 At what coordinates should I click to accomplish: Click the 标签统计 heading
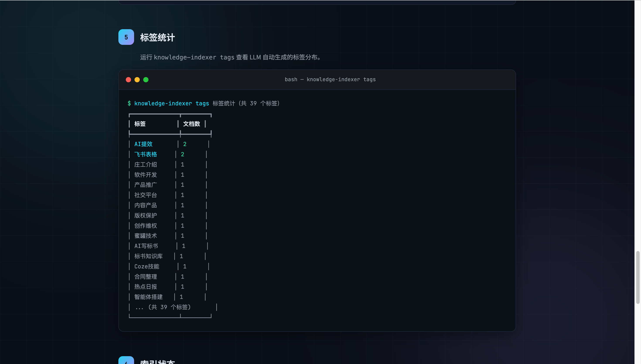[x=157, y=37]
